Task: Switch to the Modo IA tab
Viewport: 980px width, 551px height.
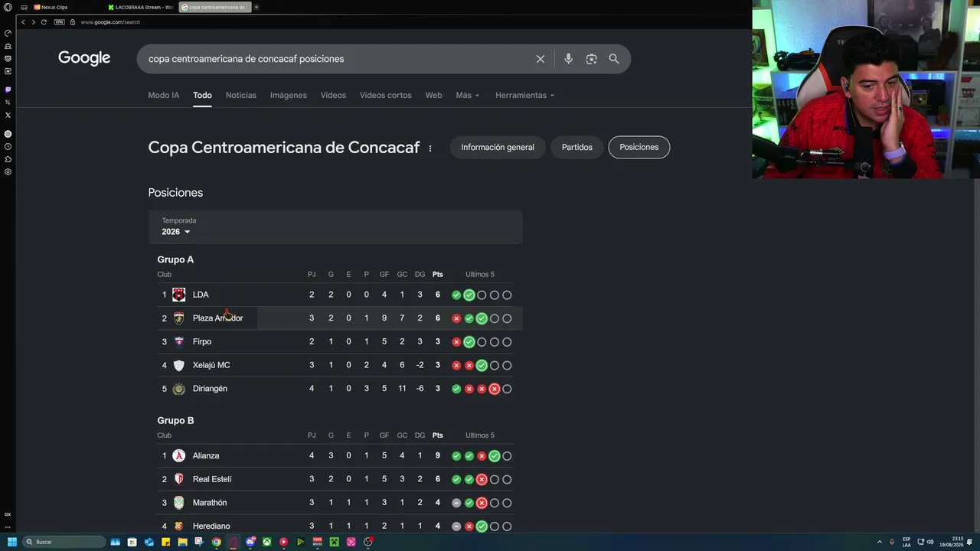Action: [x=163, y=96]
